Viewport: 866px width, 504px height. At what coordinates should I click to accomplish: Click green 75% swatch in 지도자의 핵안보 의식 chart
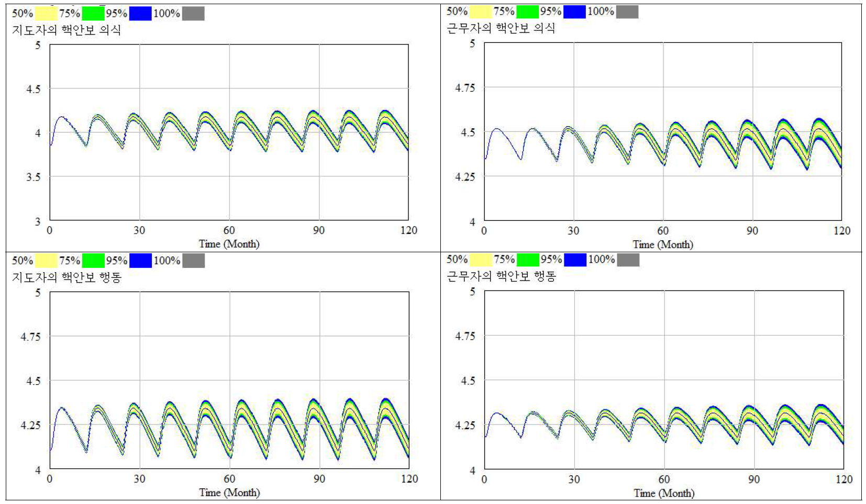coord(93,14)
